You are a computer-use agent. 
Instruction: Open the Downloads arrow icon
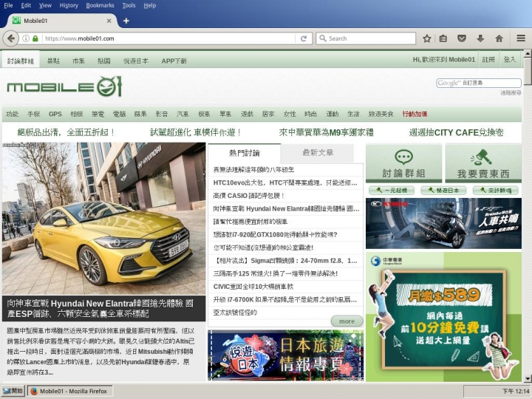[x=480, y=38]
